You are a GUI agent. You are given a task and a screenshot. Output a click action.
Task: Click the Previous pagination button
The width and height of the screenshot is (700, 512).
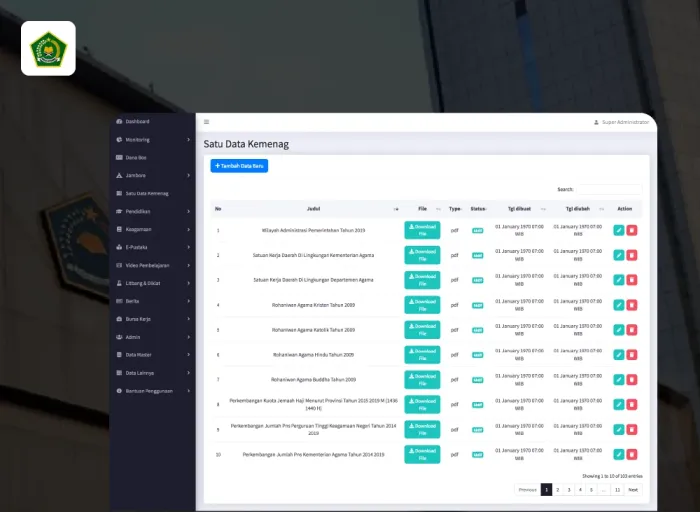click(528, 490)
